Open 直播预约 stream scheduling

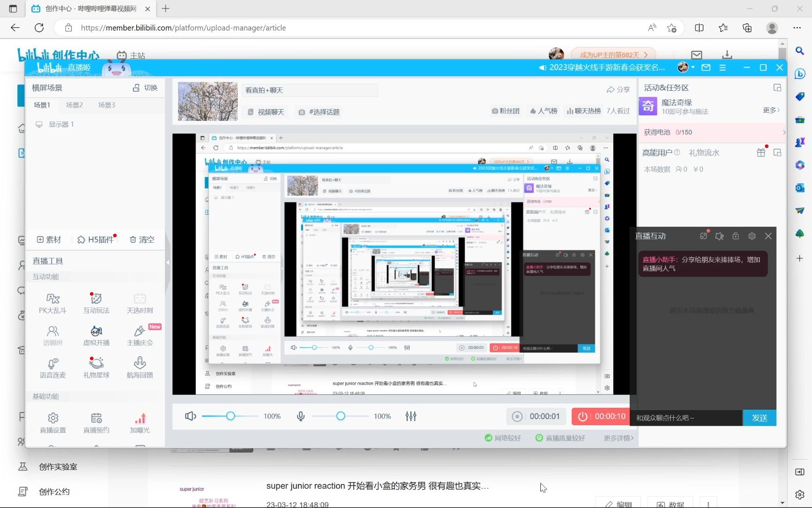96,423
